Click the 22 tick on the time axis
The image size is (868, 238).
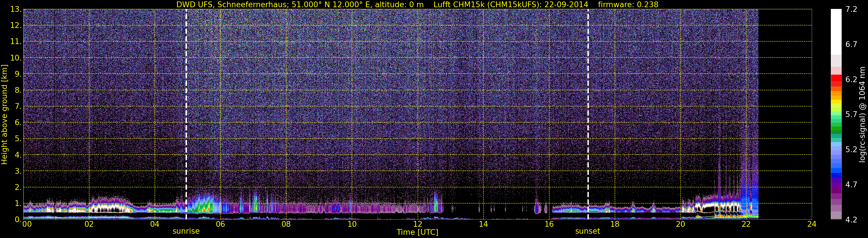click(746, 224)
